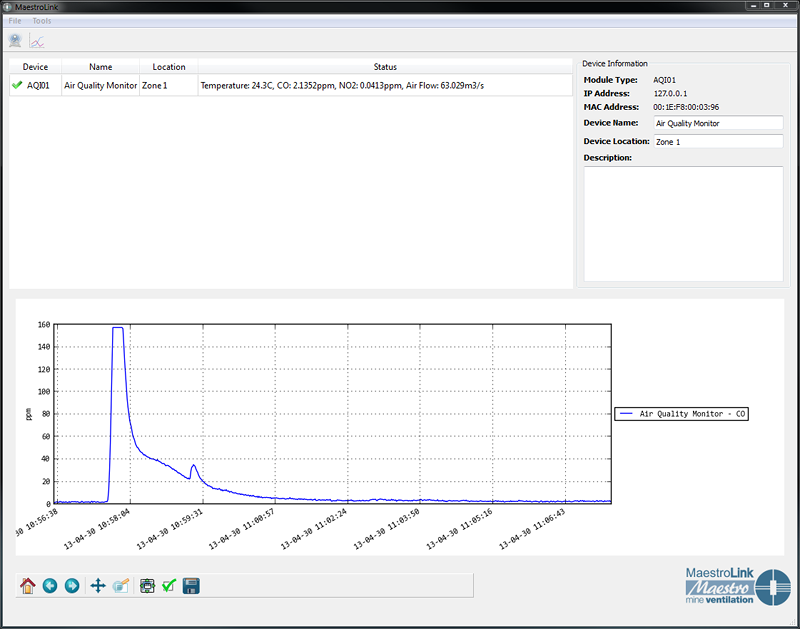
Task: Minimize the MaestroLink window
Action: tap(753, 6)
